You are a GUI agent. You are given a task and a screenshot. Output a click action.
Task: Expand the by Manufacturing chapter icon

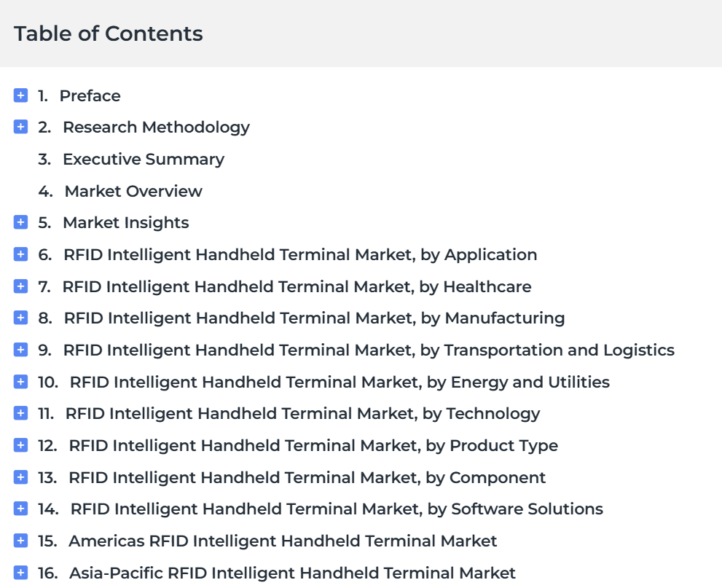[20, 318]
